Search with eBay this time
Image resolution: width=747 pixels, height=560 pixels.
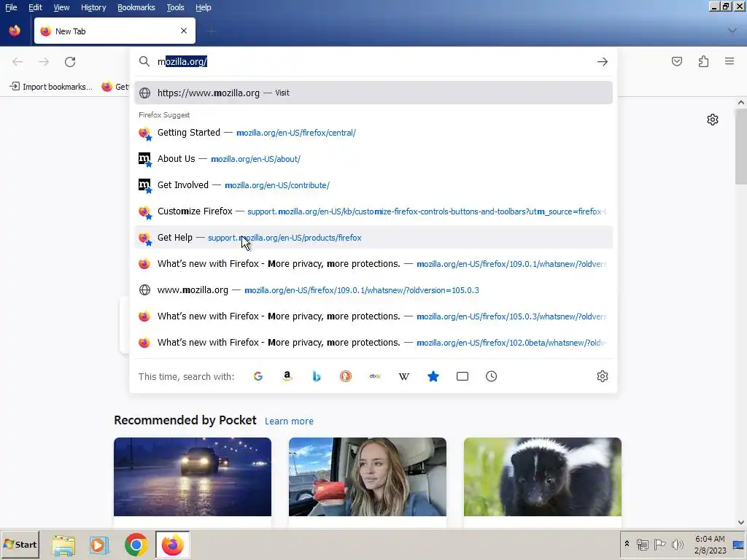click(375, 376)
